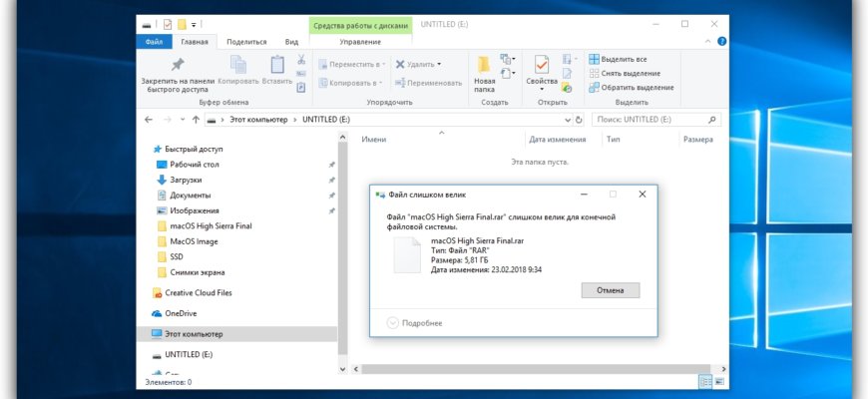Open the Delete (Удалить) dropdown
Screen dimensions: 868x399
[418, 64]
